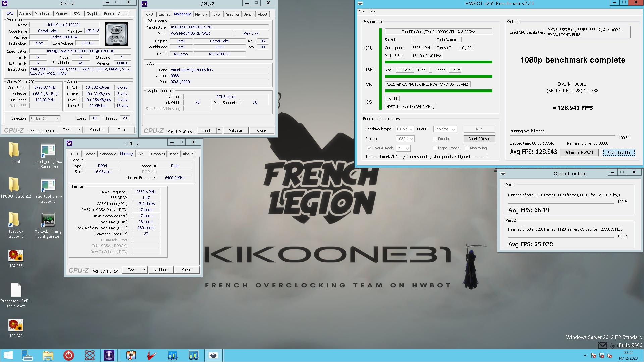Screen dimensions: 644x362
Task: Click the Part 1 progress bar
Action: click(x=561, y=203)
